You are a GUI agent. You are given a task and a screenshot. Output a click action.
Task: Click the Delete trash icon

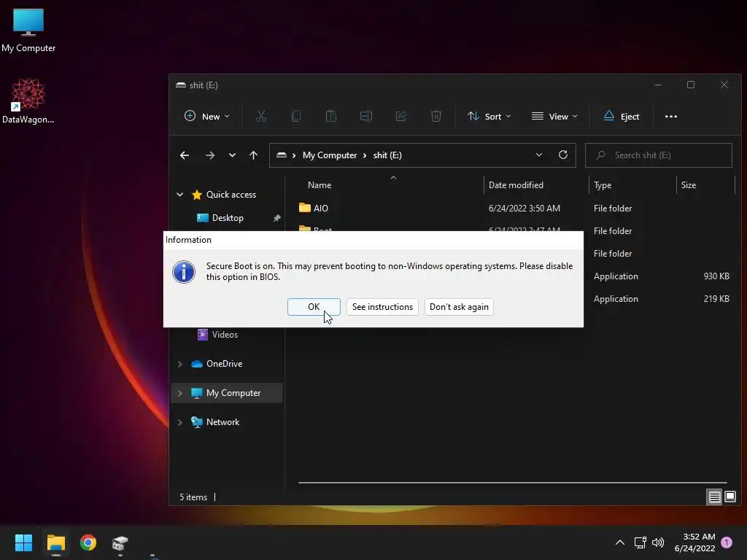pyautogui.click(x=436, y=116)
